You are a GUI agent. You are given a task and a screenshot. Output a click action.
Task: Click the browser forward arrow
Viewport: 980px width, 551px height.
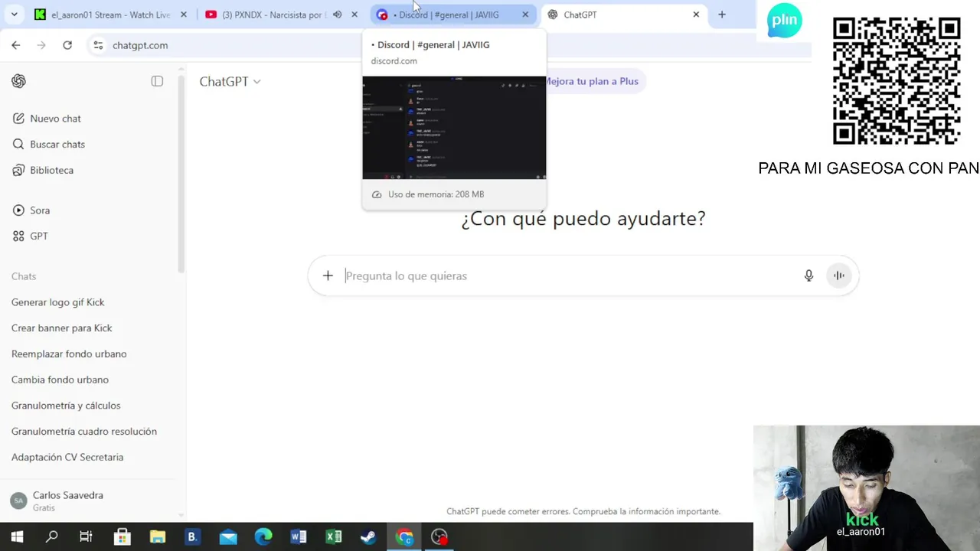pyautogui.click(x=41, y=45)
